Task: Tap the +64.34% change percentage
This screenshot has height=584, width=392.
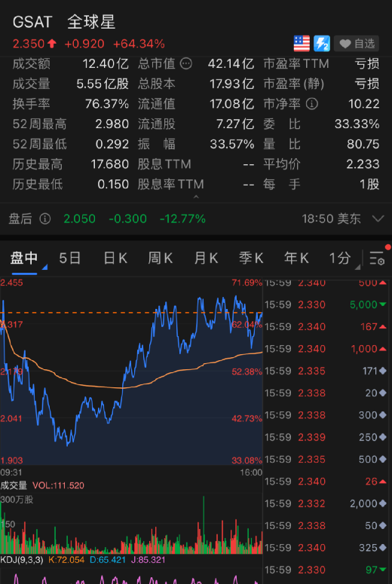Action: click(139, 44)
